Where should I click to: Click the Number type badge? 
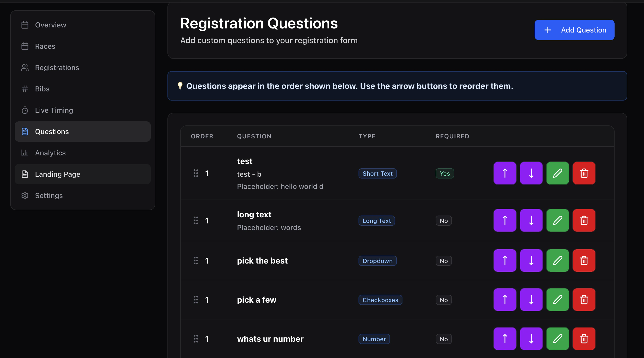(x=374, y=339)
